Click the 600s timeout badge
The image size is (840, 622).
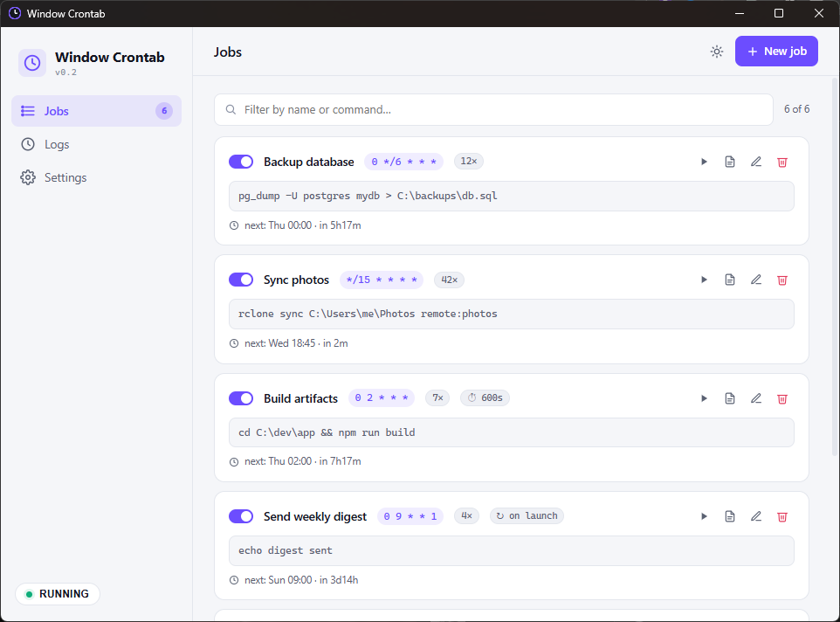pyautogui.click(x=485, y=398)
